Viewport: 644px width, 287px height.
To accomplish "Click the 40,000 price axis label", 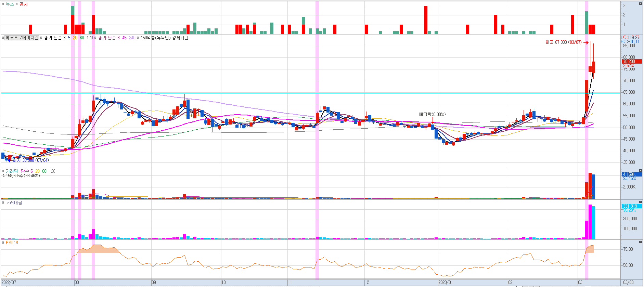I will (x=629, y=151).
